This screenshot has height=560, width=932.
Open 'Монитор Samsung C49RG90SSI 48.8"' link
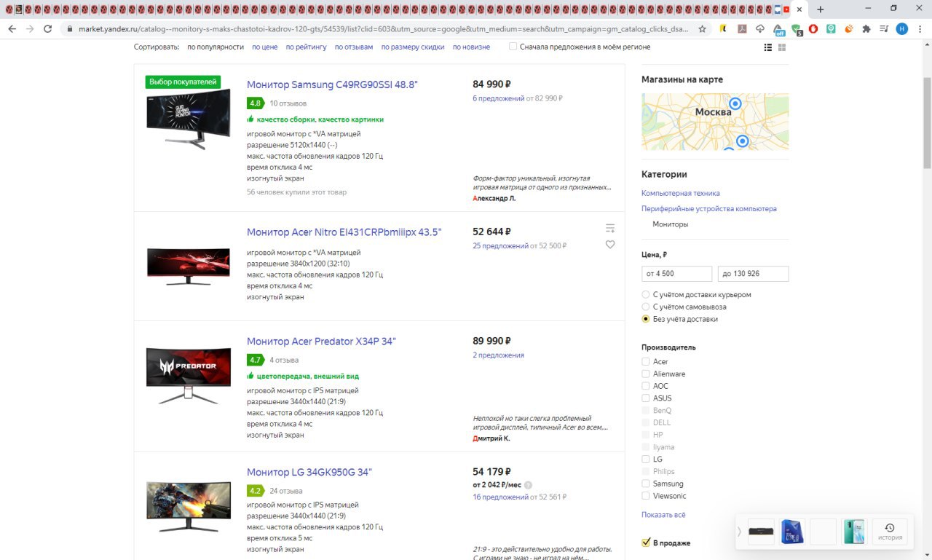[332, 84]
